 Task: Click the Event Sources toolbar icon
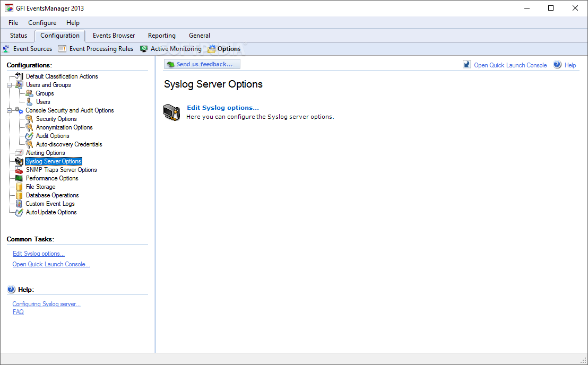pos(6,49)
